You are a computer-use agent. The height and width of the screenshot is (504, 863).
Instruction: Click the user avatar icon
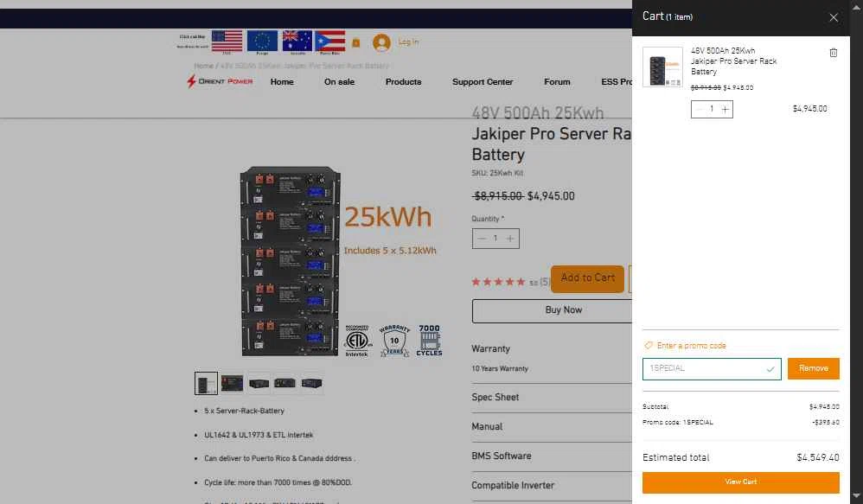pyautogui.click(x=381, y=42)
